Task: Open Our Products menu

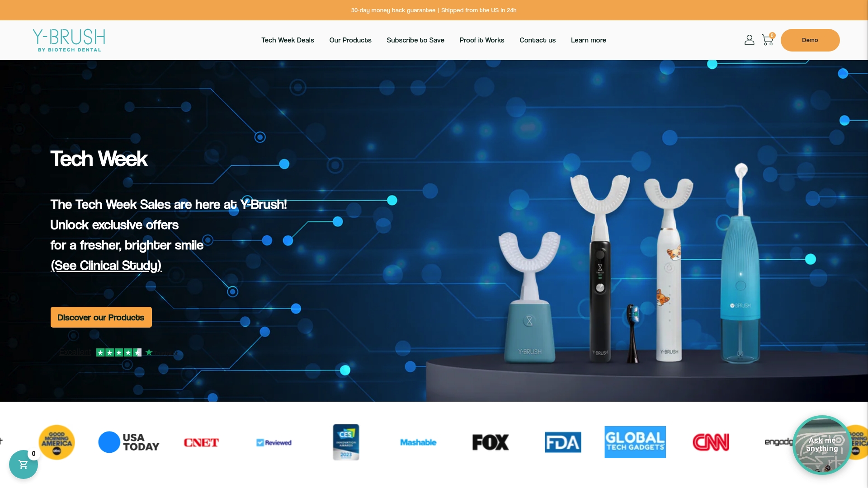Action: pyautogui.click(x=350, y=40)
